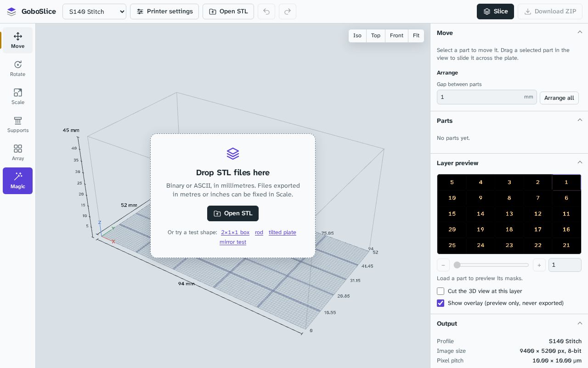This screenshot has height=368, width=588.
Task: Collapse the Output panel section
Action: (x=580, y=323)
